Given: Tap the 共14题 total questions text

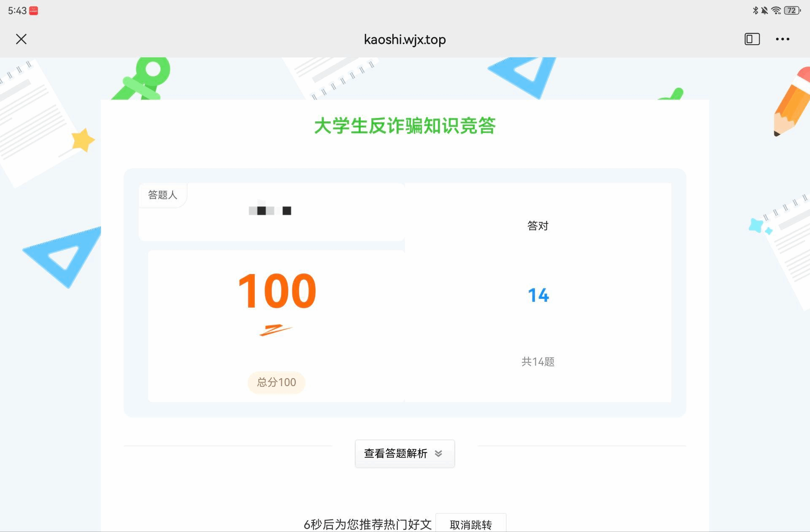Looking at the screenshot, I should (537, 362).
